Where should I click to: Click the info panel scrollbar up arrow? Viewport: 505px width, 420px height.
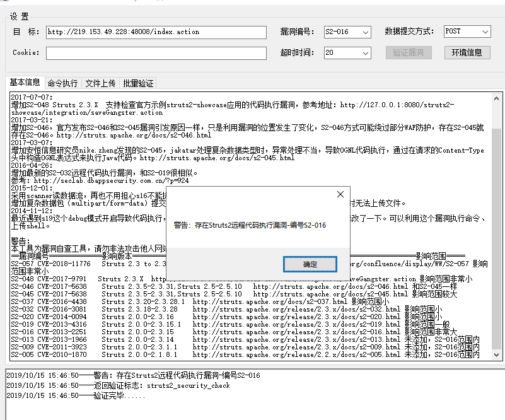click(496, 98)
